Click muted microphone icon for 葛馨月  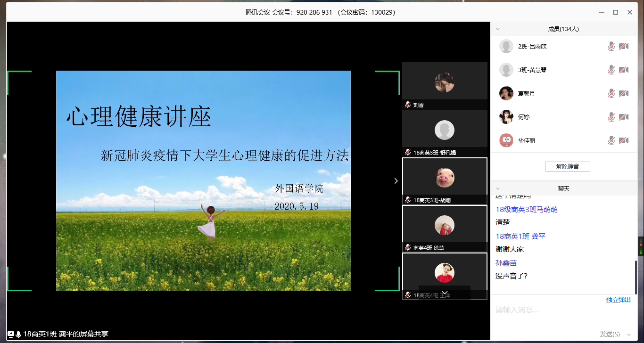pyautogui.click(x=611, y=93)
